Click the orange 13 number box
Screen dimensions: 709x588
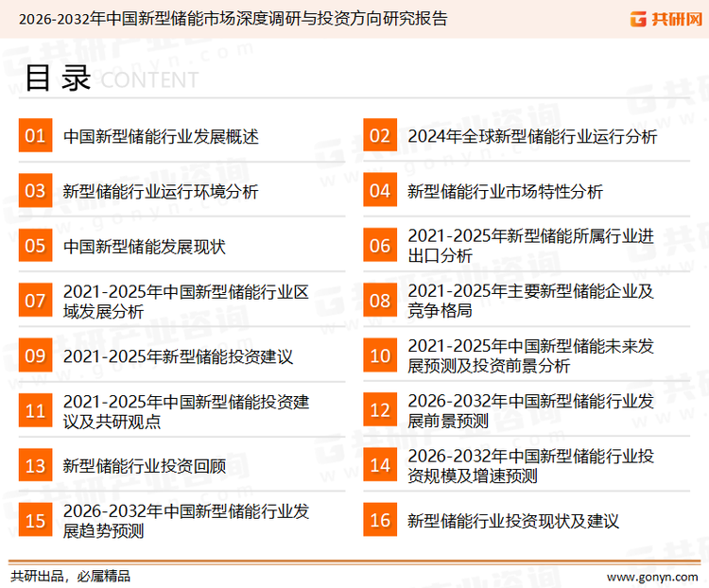[x=35, y=465]
